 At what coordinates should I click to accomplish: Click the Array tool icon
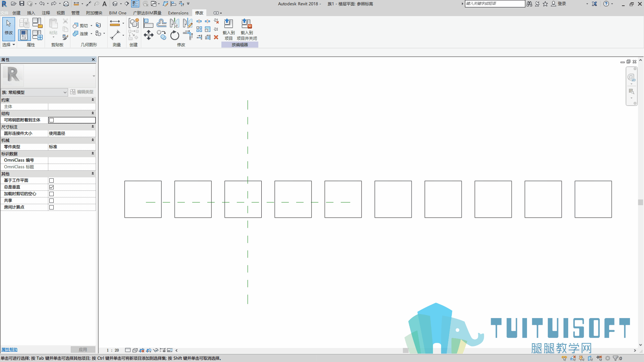point(199,29)
